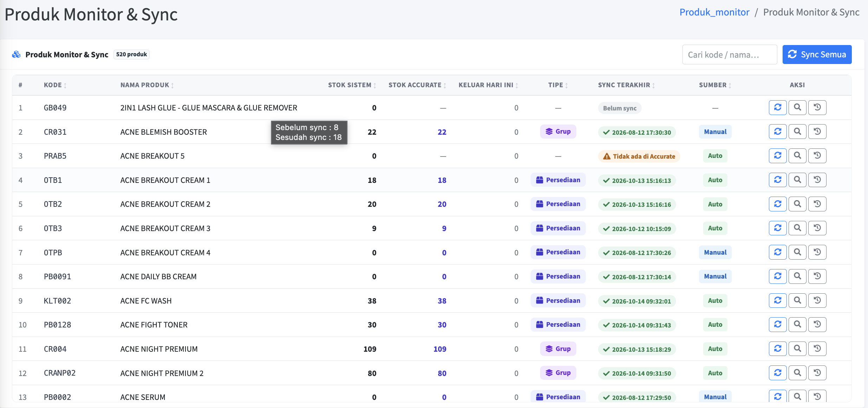Image resolution: width=868 pixels, height=408 pixels.
Task: Click timestamp 2026-10-12 10:15:09
Action: (637, 229)
